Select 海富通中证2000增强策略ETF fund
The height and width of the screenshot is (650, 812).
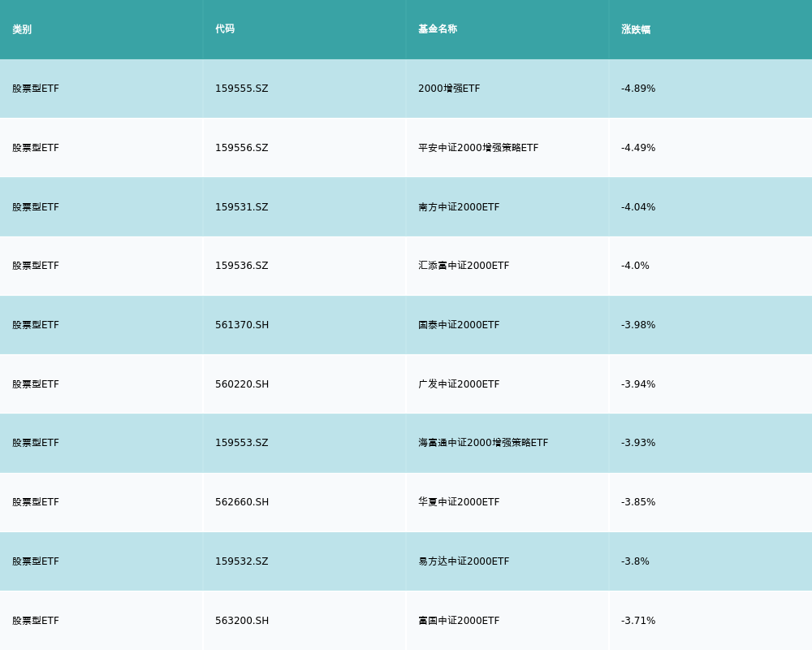483,443
